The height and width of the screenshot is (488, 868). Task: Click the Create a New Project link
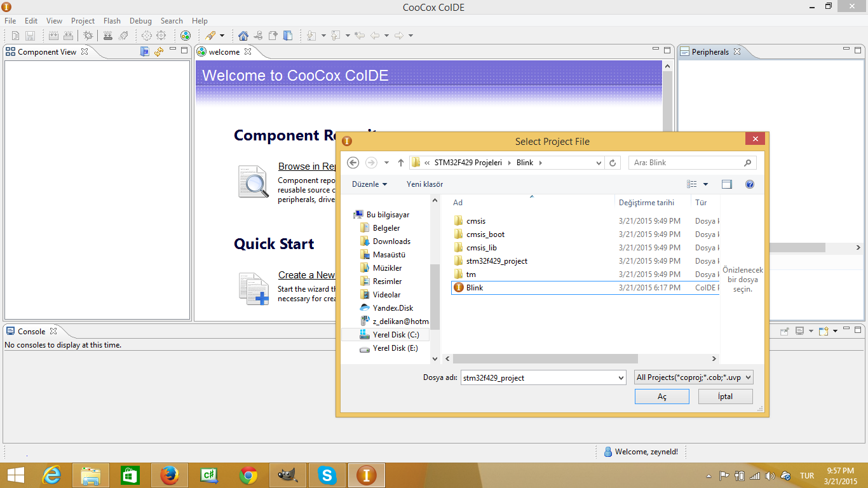coord(306,275)
